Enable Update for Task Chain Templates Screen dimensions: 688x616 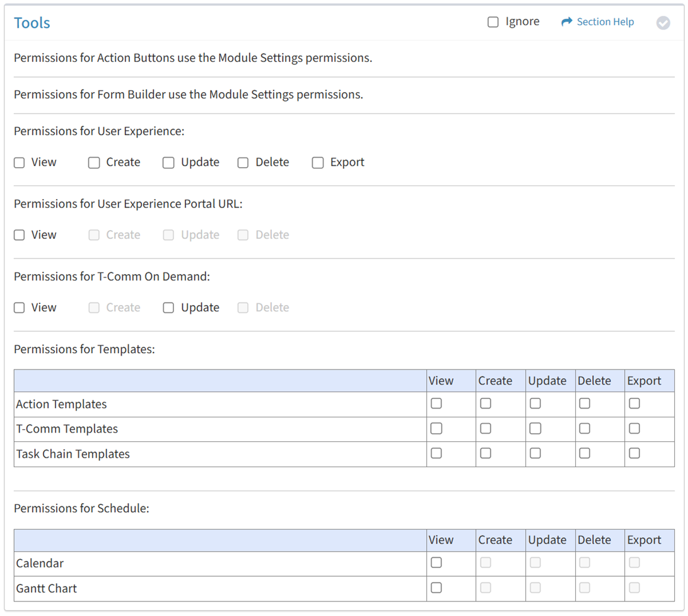coord(535,453)
